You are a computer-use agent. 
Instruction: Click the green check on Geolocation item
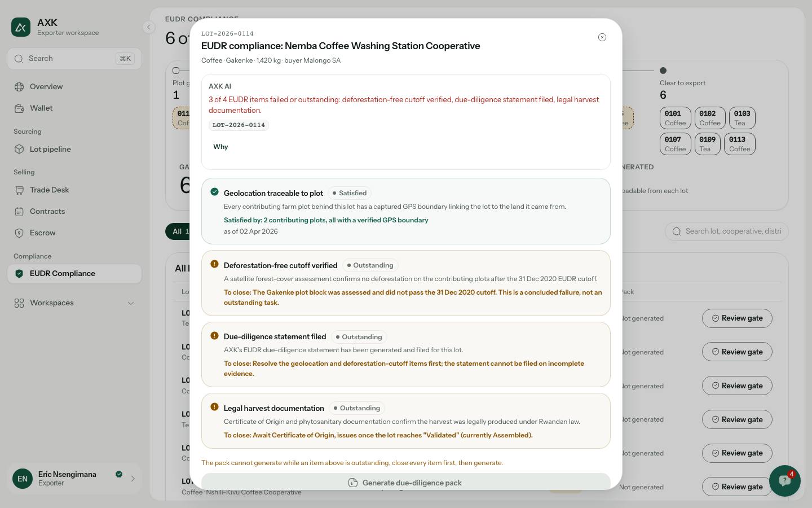pyautogui.click(x=214, y=192)
